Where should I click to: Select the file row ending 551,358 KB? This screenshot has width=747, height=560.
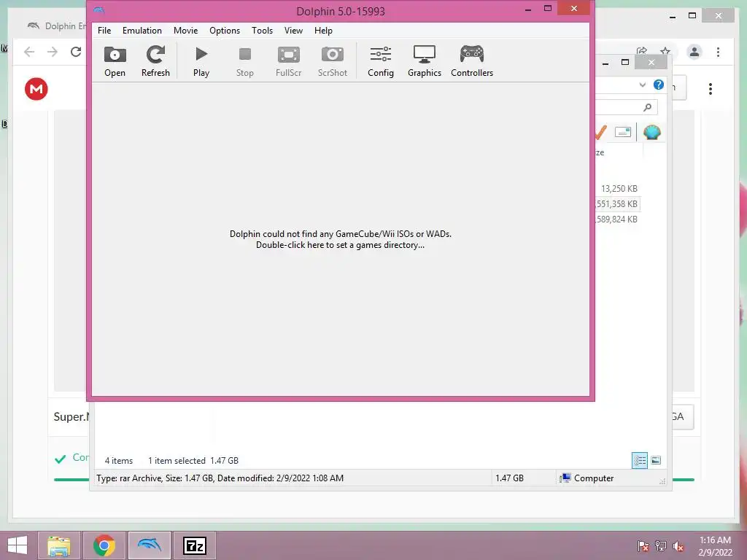click(x=617, y=204)
